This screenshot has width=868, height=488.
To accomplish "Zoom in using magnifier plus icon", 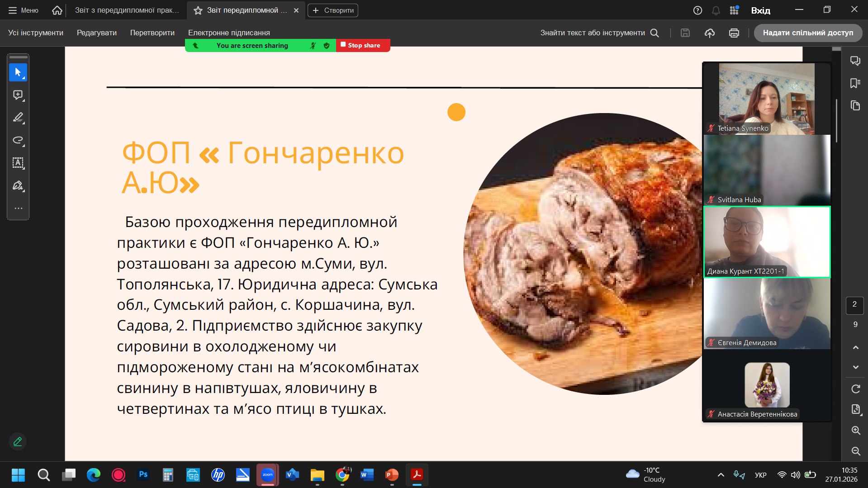I will [855, 431].
